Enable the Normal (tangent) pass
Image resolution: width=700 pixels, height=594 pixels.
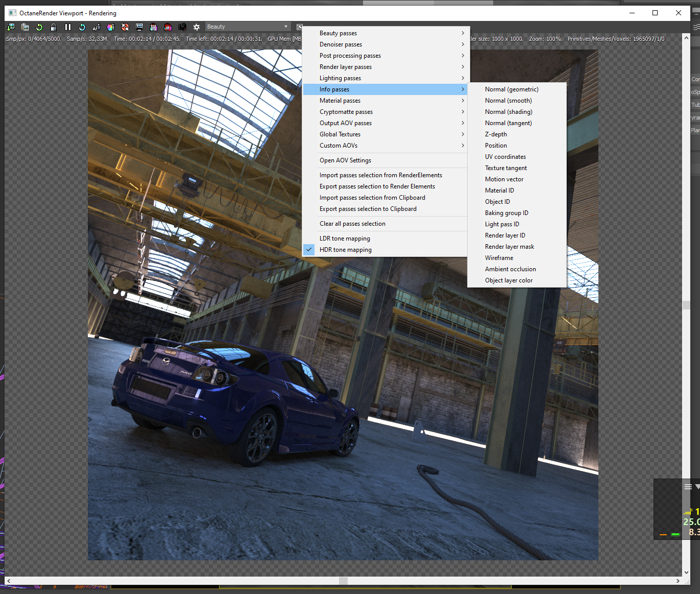[517, 123]
